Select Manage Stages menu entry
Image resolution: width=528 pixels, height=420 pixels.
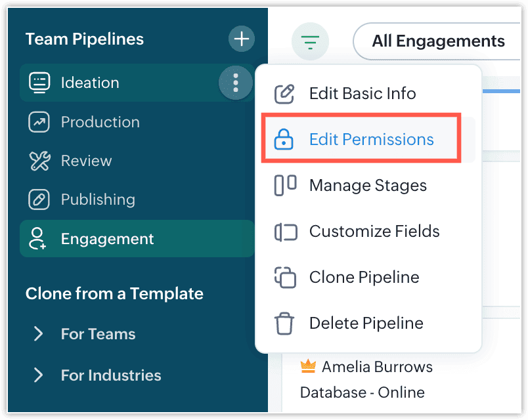coord(367,186)
